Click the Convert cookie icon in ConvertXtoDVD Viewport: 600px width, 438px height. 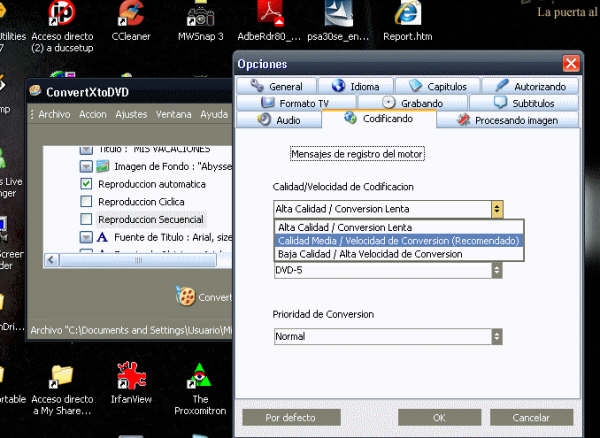186,295
